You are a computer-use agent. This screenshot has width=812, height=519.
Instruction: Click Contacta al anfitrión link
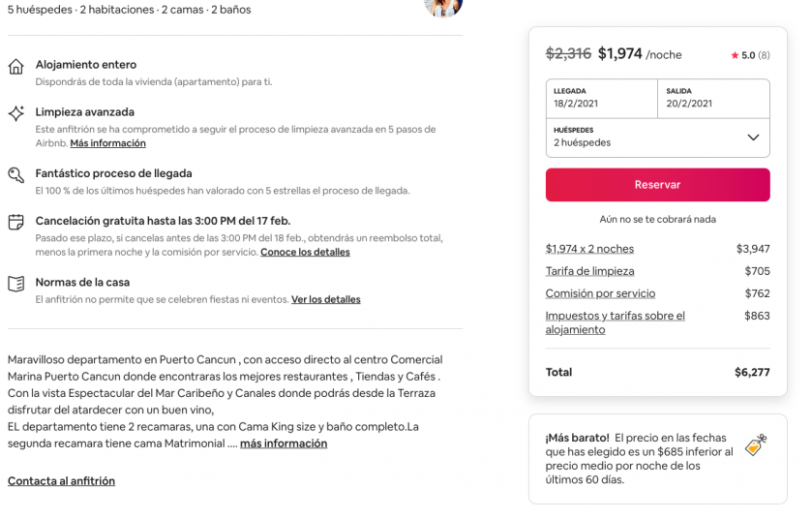(61, 481)
